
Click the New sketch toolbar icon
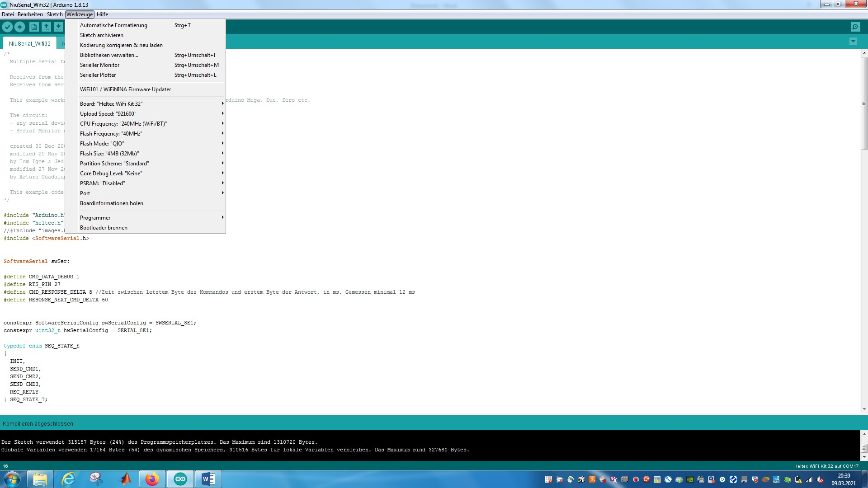(34, 27)
